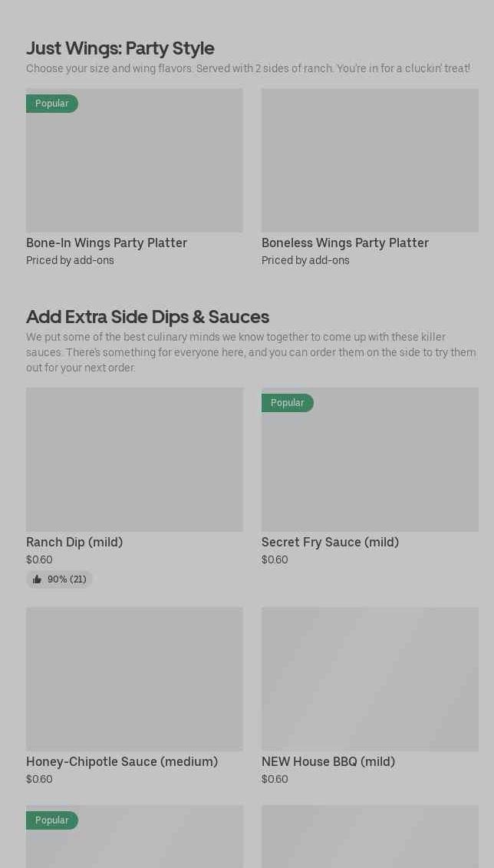Click the Add Extra Side Dips & Sauces heading
494x868 pixels.
coord(148,317)
